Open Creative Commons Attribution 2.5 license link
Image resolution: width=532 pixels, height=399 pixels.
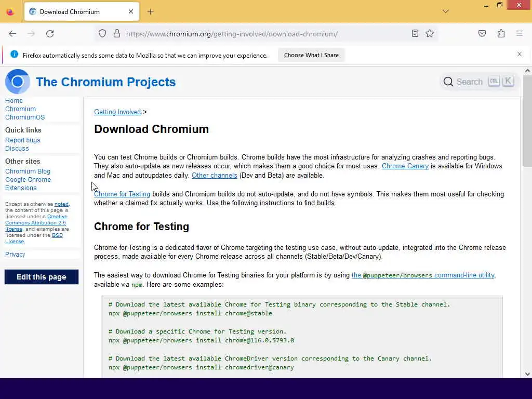pos(36,222)
